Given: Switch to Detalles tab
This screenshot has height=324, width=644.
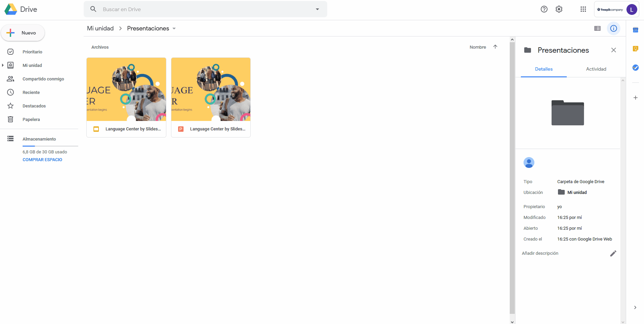Looking at the screenshot, I should point(544,69).
